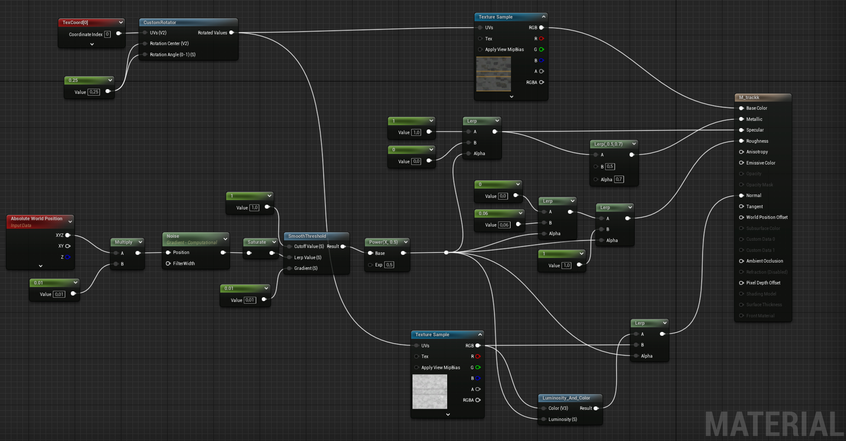This screenshot has width=846, height=441.
Task: Click the Noise node FilterWidth pin
Action: pyautogui.click(x=168, y=264)
